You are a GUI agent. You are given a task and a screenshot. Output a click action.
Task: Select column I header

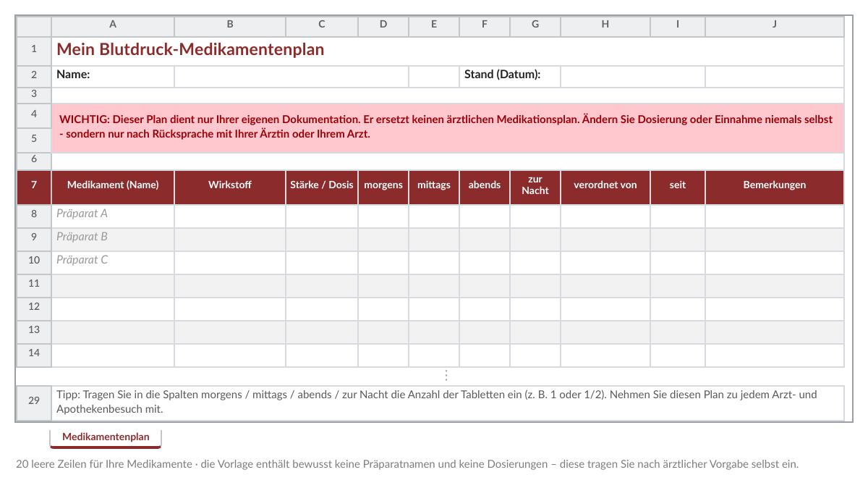click(678, 25)
